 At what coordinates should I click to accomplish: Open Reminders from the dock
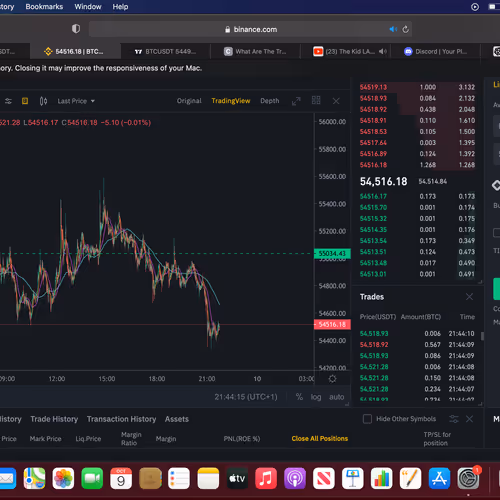[179, 478]
